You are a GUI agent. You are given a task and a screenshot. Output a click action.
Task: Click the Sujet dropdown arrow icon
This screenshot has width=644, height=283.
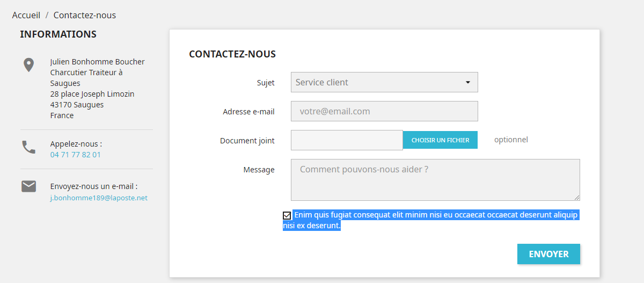pos(467,82)
